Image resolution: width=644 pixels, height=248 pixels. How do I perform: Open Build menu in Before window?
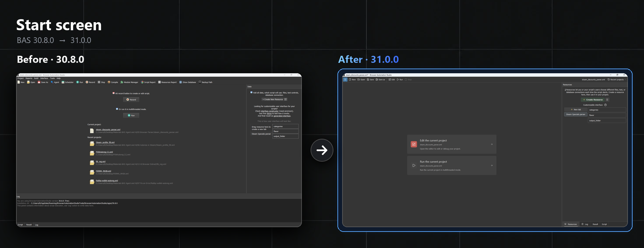click(36, 78)
